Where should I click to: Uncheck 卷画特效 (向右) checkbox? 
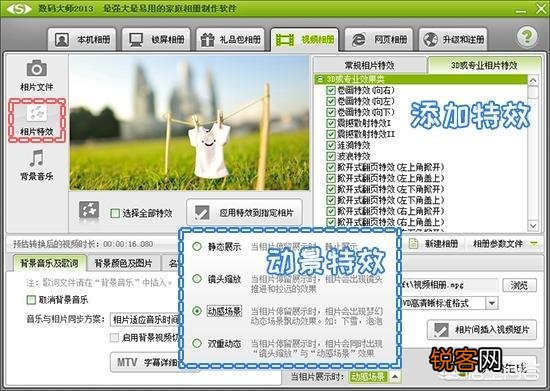[331, 90]
